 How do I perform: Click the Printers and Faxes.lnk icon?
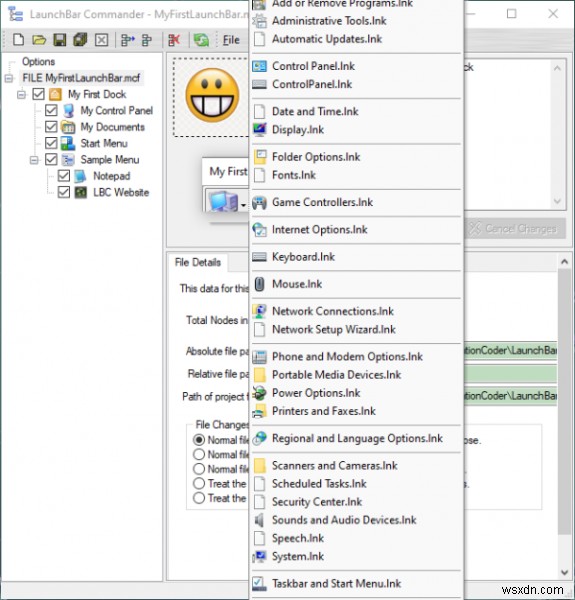pyautogui.click(x=259, y=411)
